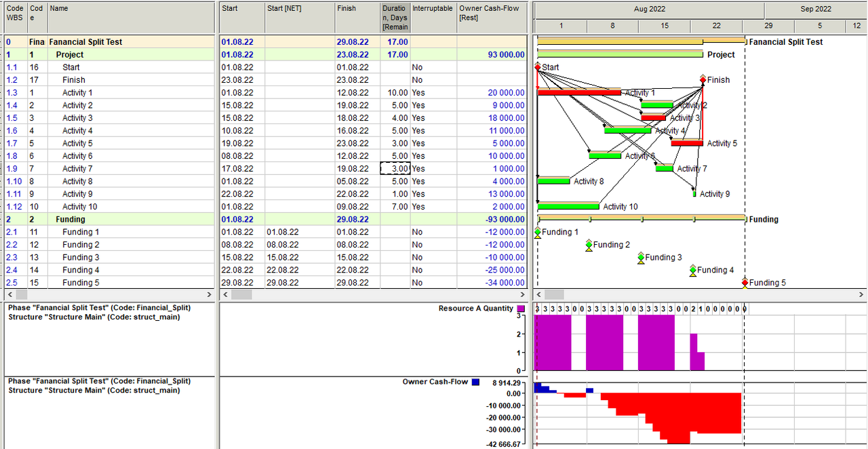Click Activity 5 finish date 23.08.22
The width and height of the screenshot is (868, 449).
(353, 143)
